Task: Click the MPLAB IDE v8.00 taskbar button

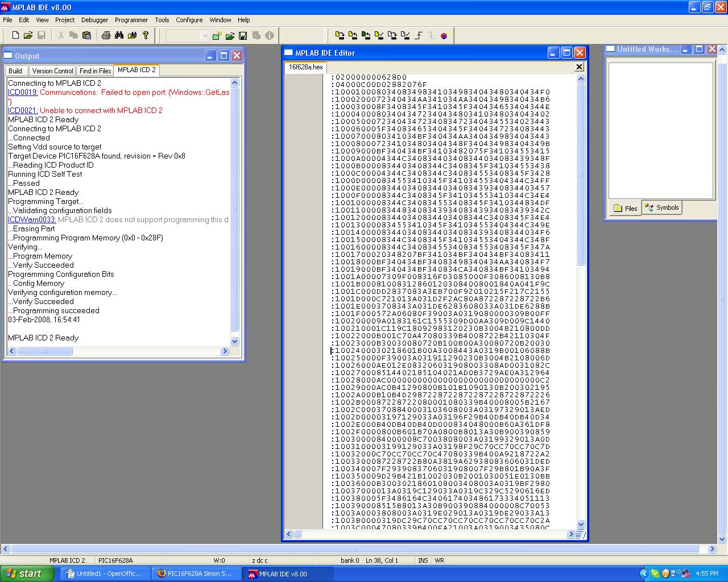Action: (287, 573)
